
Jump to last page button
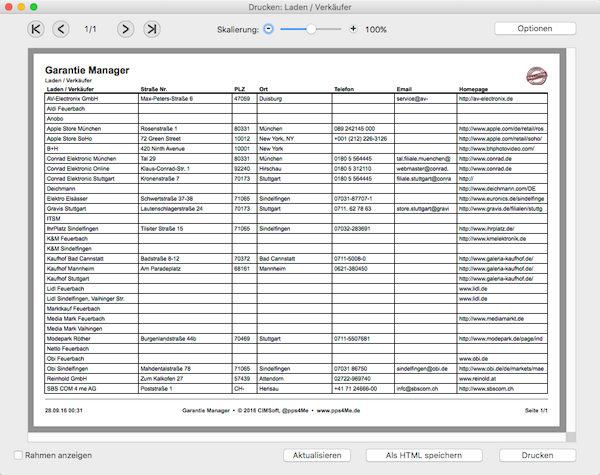[x=152, y=29]
